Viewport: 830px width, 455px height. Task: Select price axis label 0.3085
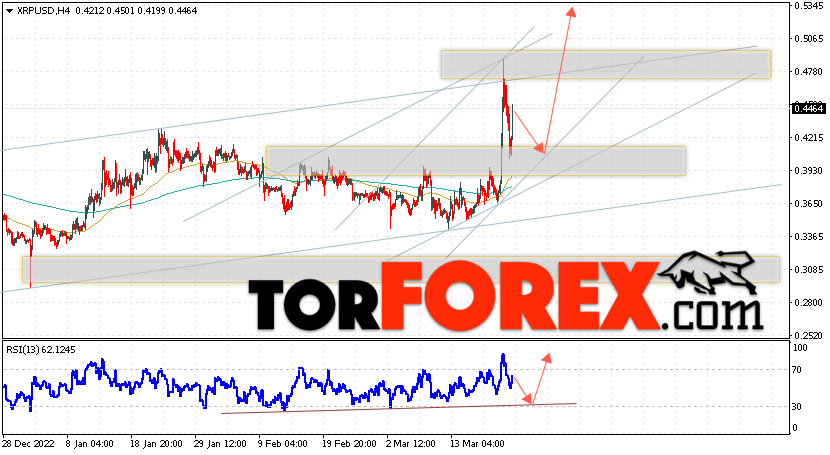(809, 269)
